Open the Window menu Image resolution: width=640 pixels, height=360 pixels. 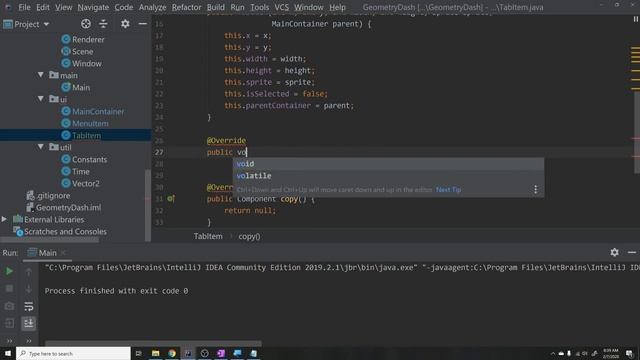click(309, 7)
